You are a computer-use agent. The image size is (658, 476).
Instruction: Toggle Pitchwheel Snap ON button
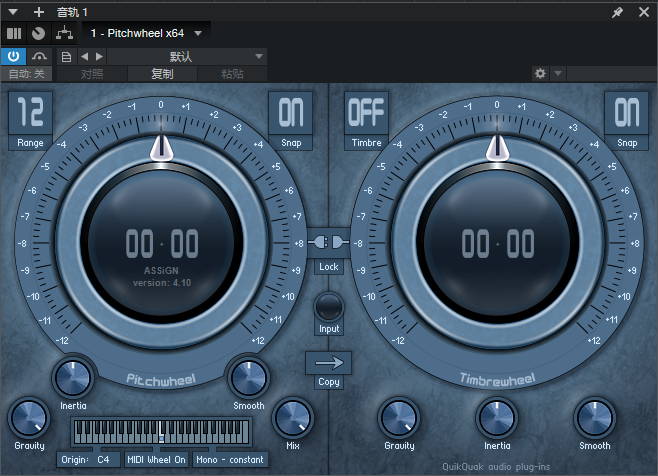290,113
